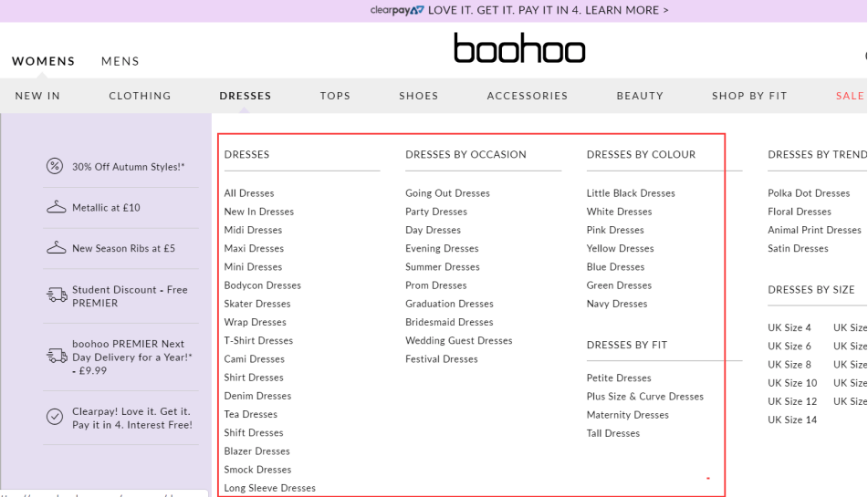Select T-Shirt Dresses
This screenshot has width=868, height=497.
pyautogui.click(x=258, y=340)
